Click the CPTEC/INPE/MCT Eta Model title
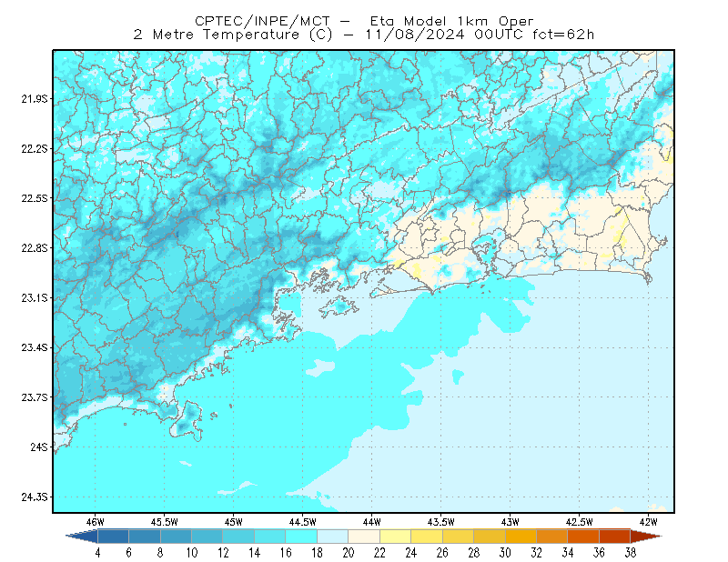Screen dimensions: 728x562 (x=364, y=21)
